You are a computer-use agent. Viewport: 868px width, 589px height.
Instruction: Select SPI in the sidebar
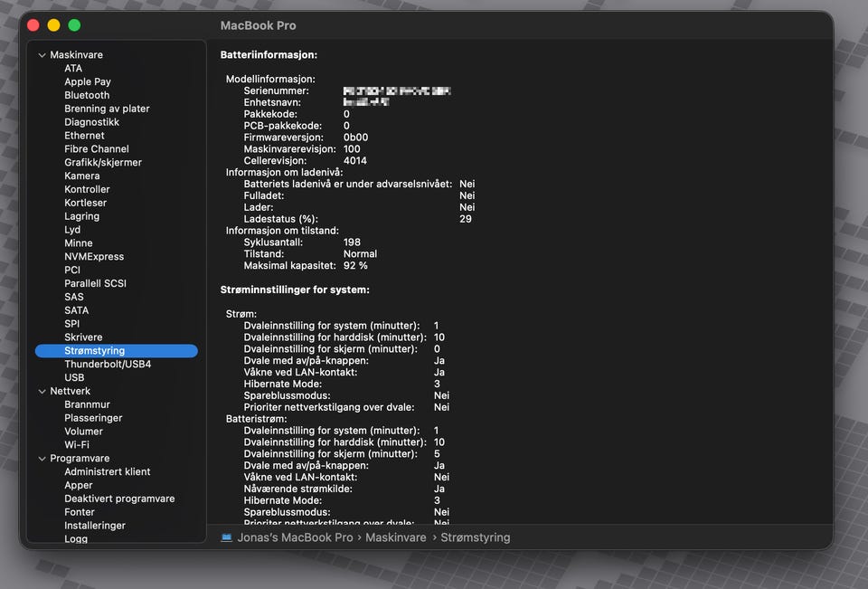coord(72,324)
